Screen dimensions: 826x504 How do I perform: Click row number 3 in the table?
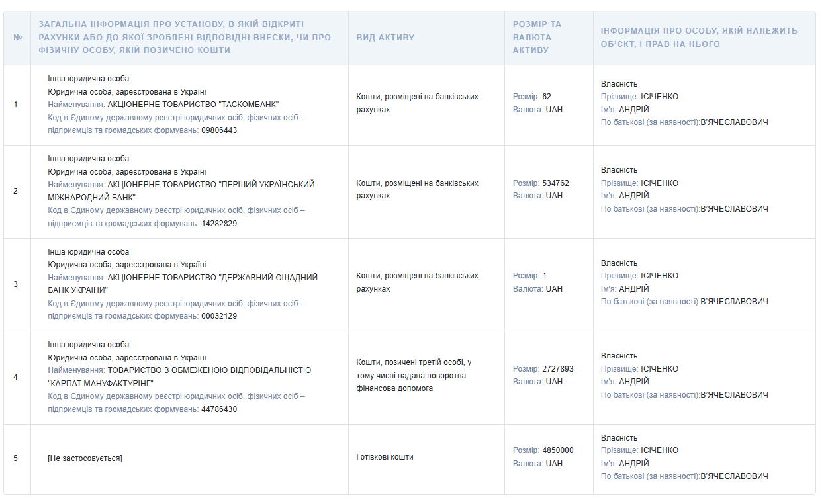click(x=16, y=284)
